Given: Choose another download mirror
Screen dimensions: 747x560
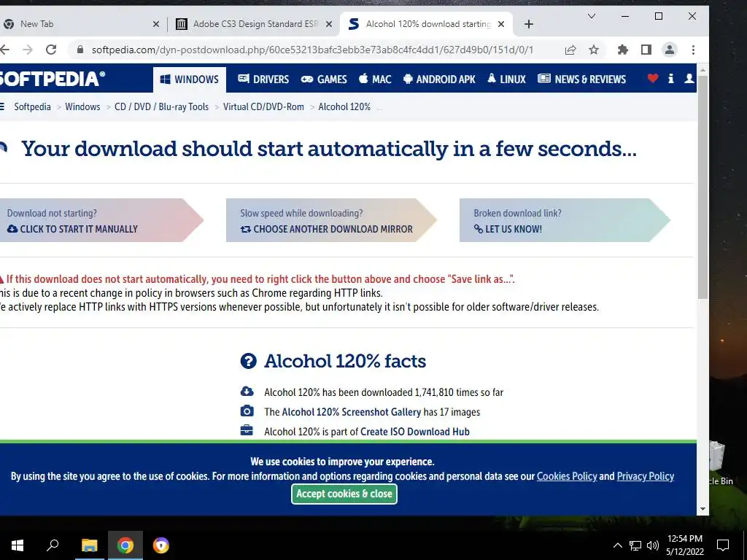Looking at the screenshot, I should [x=331, y=220].
